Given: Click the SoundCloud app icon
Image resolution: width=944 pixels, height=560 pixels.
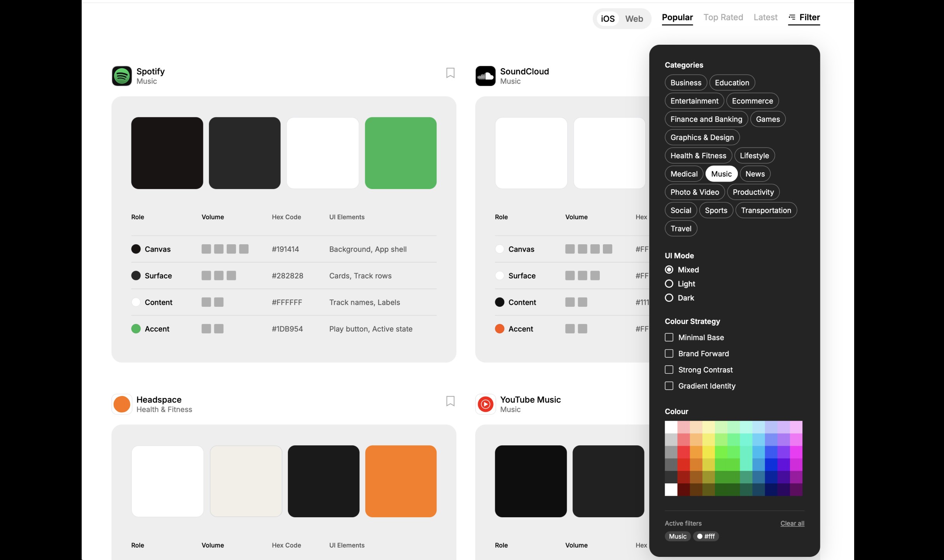Looking at the screenshot, I should point(485,76).
